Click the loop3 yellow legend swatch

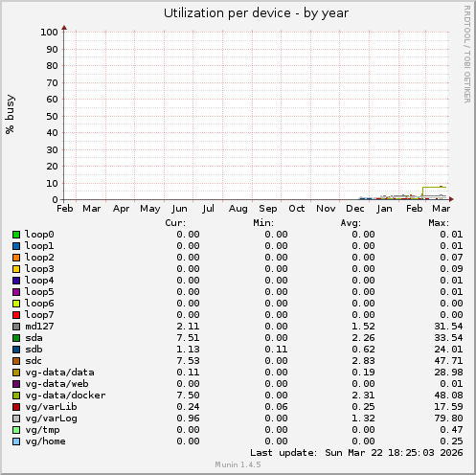16,269
